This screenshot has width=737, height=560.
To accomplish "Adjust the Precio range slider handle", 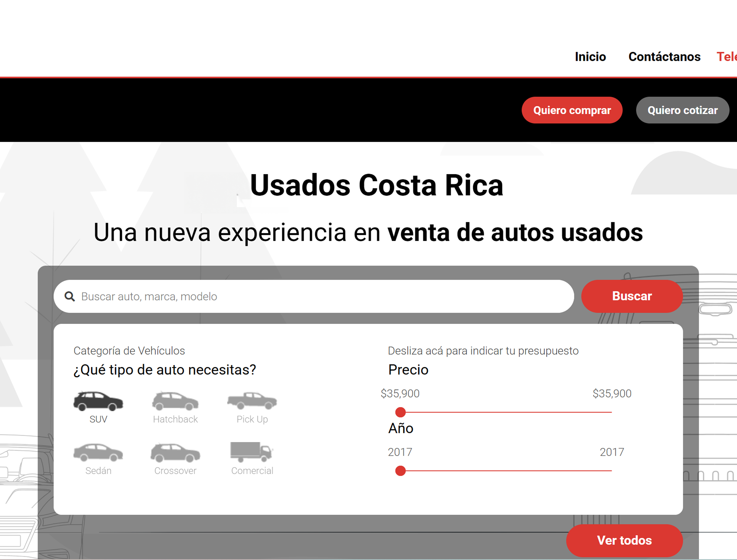I will 400,412.
